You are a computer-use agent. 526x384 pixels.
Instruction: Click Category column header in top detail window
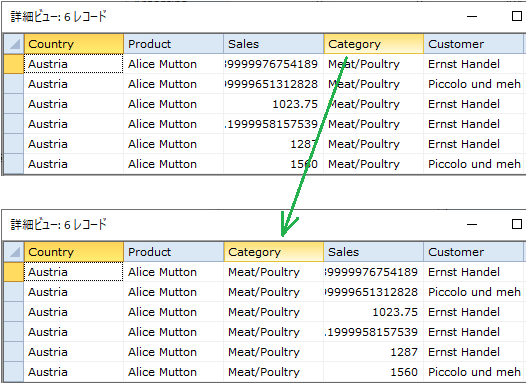374,44
